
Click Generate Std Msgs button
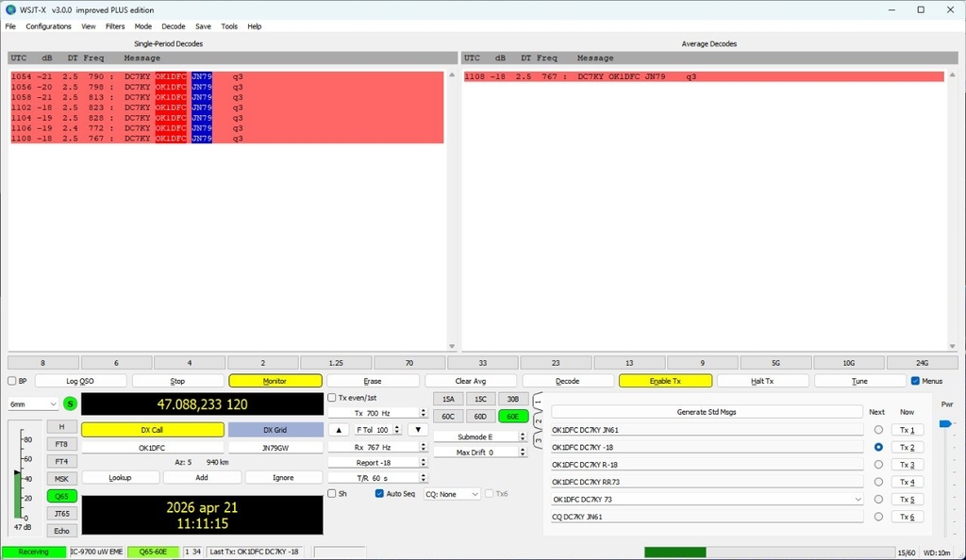pos(707,412)
